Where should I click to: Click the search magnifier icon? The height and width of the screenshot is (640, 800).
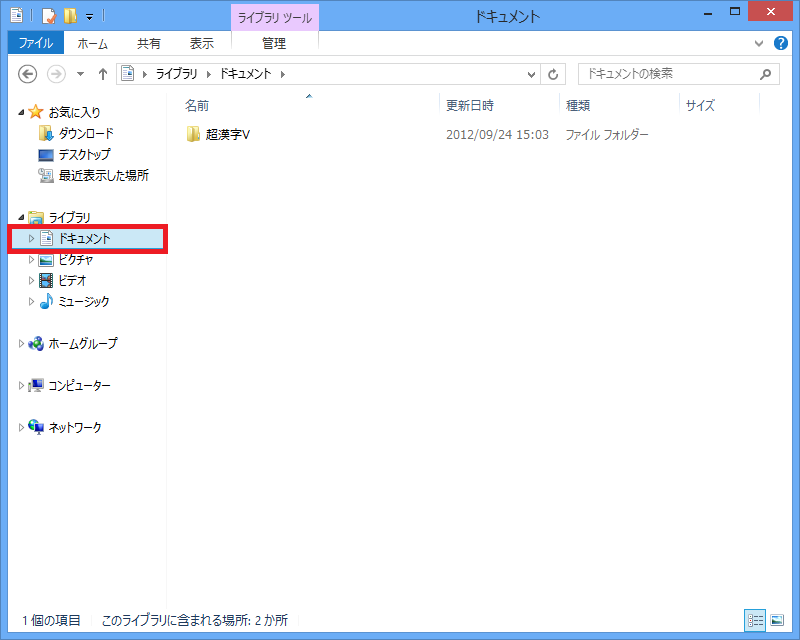tap(765, 74)
